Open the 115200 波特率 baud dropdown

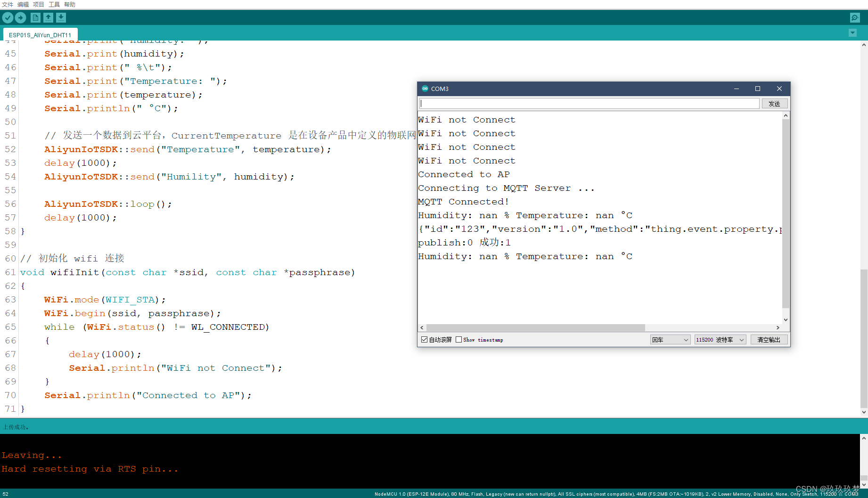(x=720, y=340)
